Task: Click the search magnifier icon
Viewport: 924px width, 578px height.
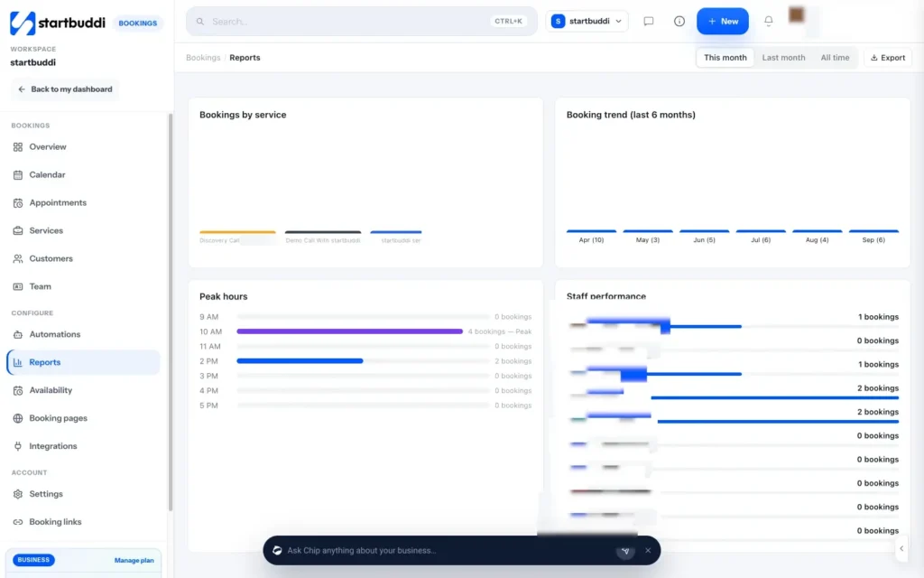Action: pos(200,22)
